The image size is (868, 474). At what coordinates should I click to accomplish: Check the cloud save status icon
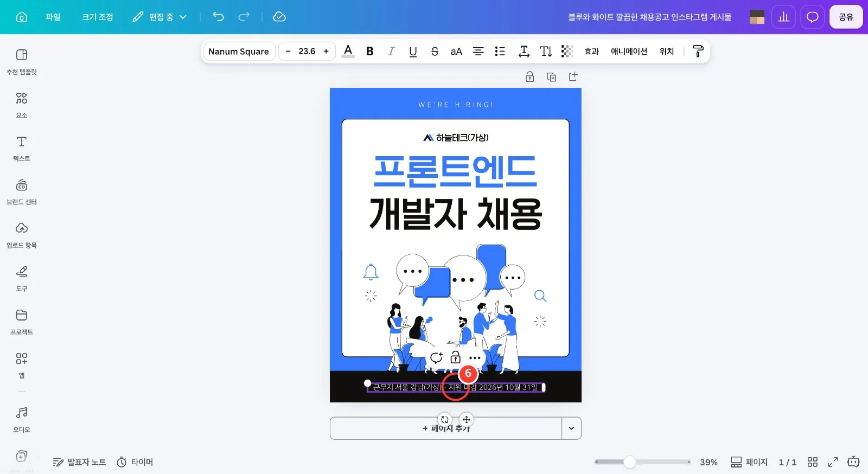coord(279,17)
